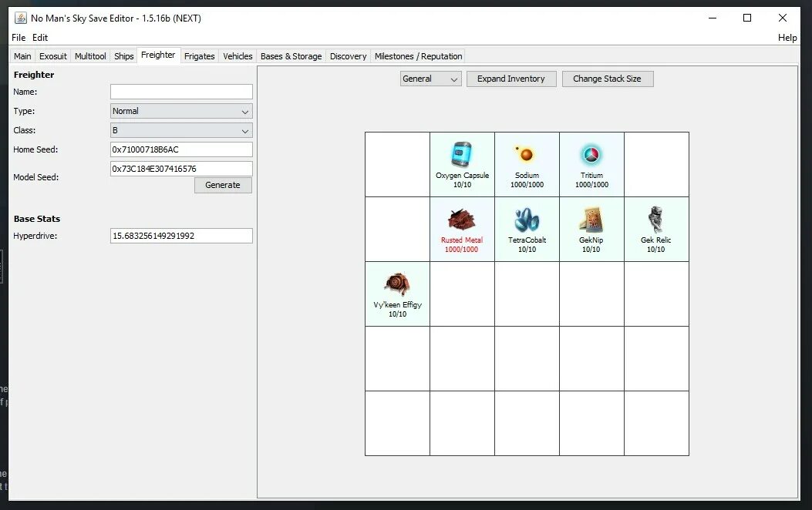Select the Rusted Metal inventory item

[462, 229]
